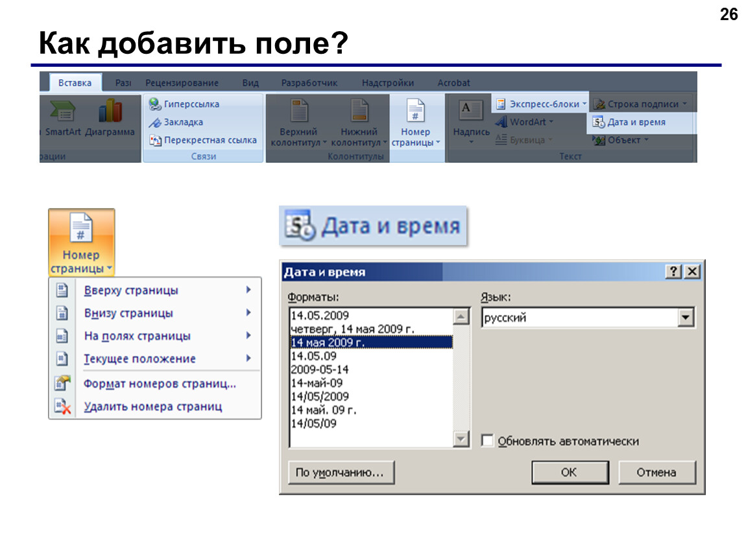Select format 14.05.2009

371,316
